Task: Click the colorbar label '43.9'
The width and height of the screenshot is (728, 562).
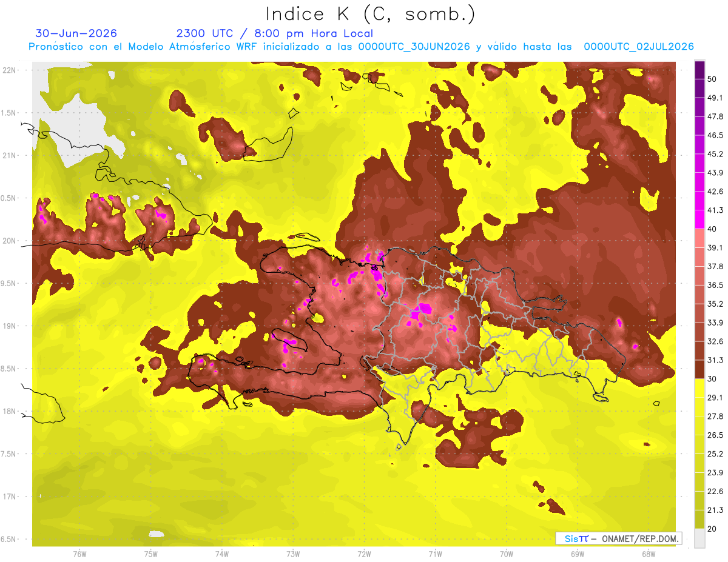Action: point(715,173)
